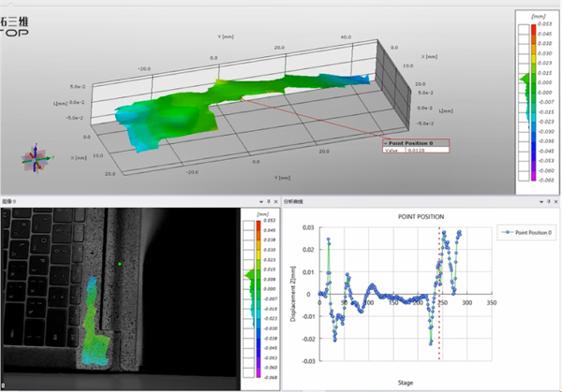Click the green tracking point on image
This screenshot has height=392, width=562.
click(x=120, y=264)
